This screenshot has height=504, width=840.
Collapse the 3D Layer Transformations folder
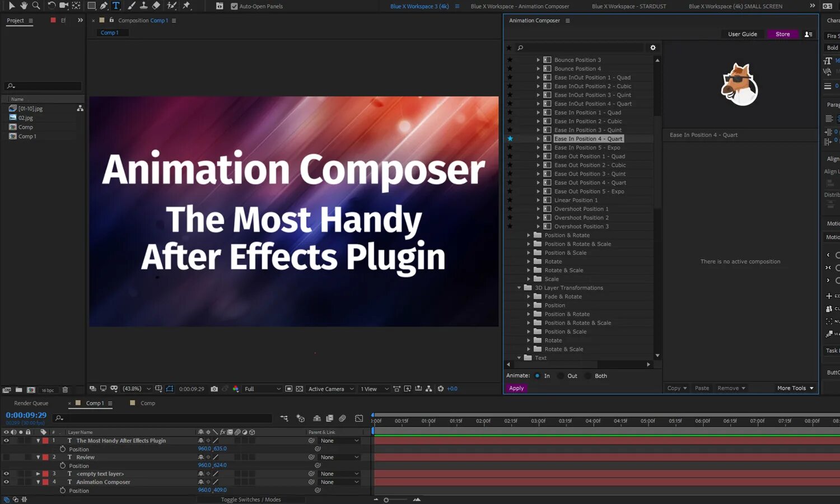click(x=519, y=288)
